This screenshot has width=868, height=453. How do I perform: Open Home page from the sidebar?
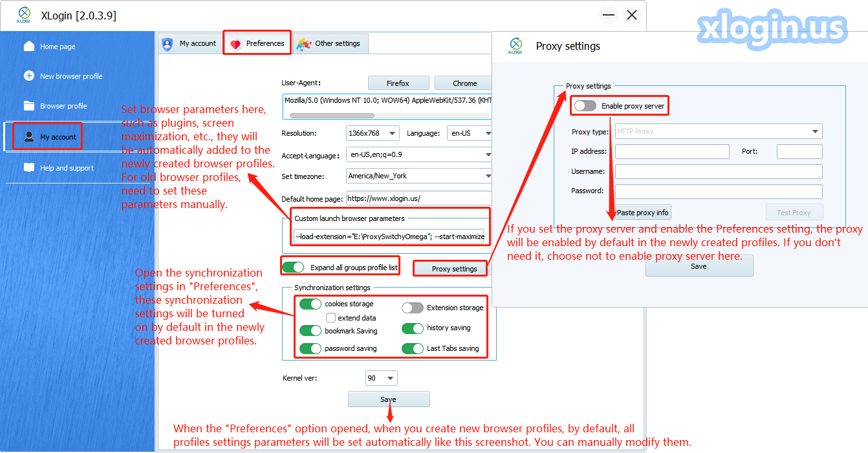[x=58, y=47]
